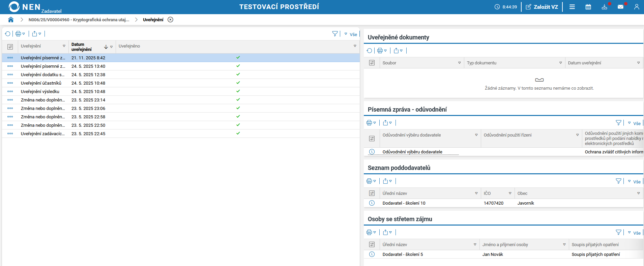Open filter icon in Seznam poddodavatelů
This screenshot has width=644, height=266.
618,181
